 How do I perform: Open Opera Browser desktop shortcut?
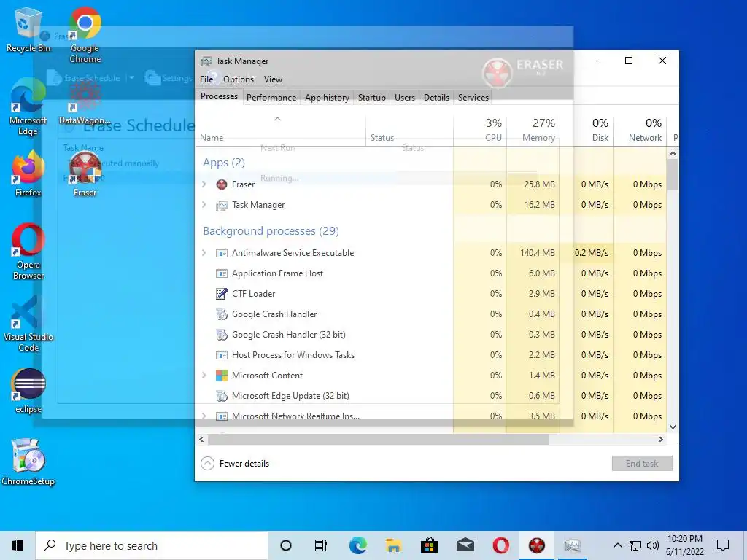pyautogui.click(x=28, y=252)
